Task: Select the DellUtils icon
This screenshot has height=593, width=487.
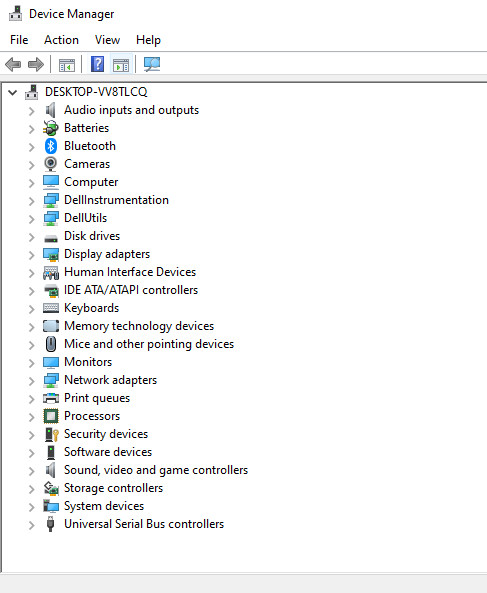Action: point(51,218)
